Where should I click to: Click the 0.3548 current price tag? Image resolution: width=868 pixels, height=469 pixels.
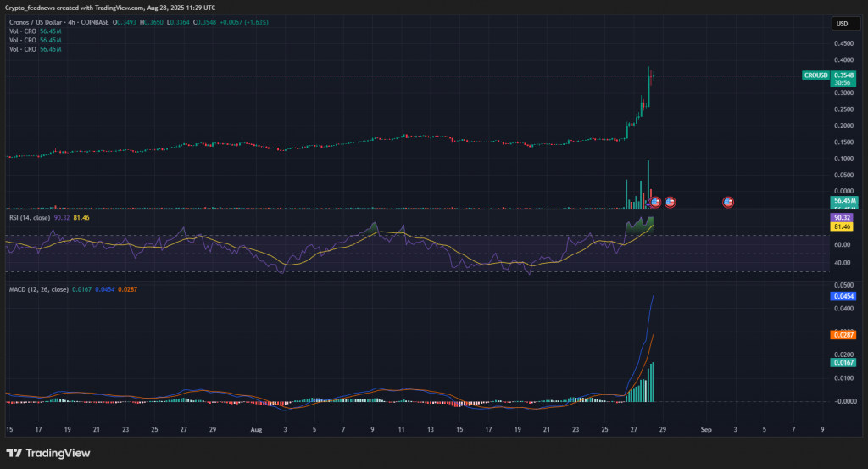pyautogui.click(x=843, y=75)
